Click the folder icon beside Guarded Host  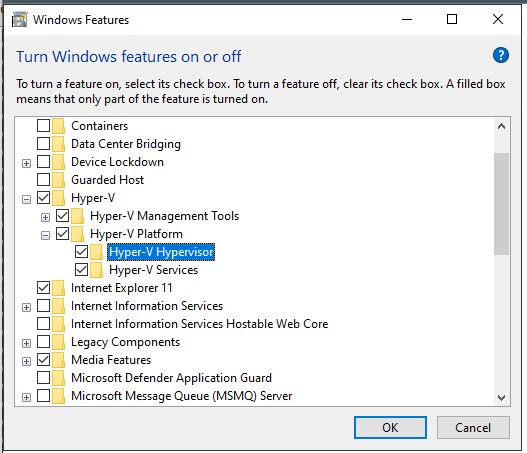point(58,180)
